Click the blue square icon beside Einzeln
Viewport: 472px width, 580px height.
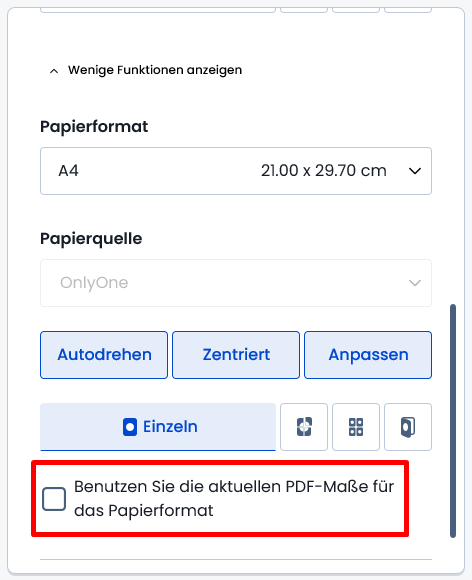click(x=130, y=427)
